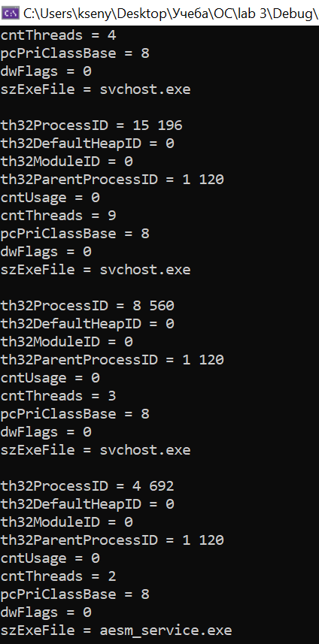Click the console window icon in title bar

click(11, 13)
